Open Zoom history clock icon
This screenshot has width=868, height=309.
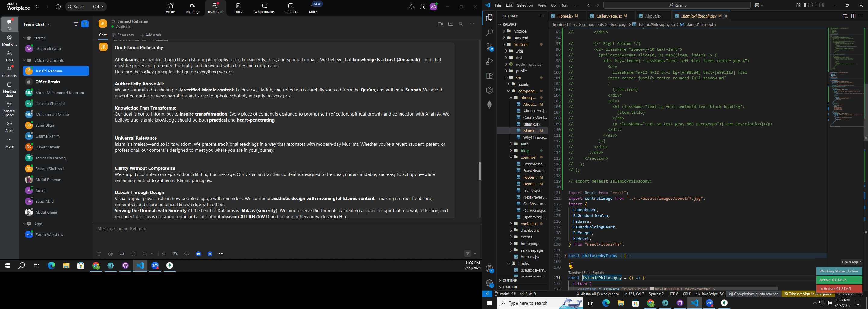click(58, 7)
